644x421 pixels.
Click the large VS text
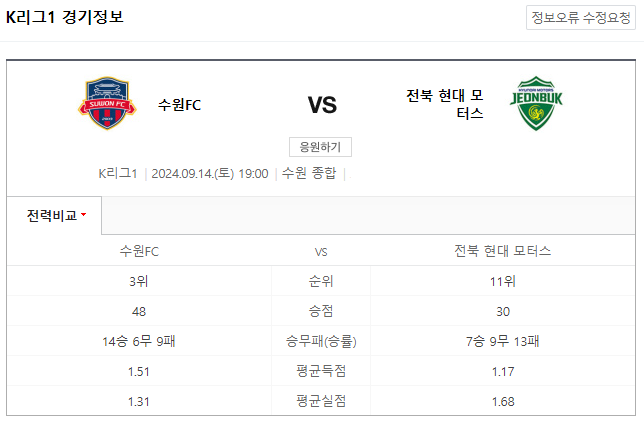tap(322, 105)
